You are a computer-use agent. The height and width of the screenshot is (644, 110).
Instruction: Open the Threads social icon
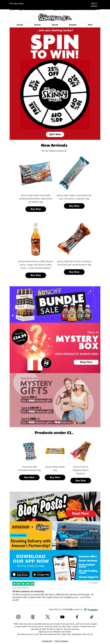pyautogui.click(x=33, y=617)
